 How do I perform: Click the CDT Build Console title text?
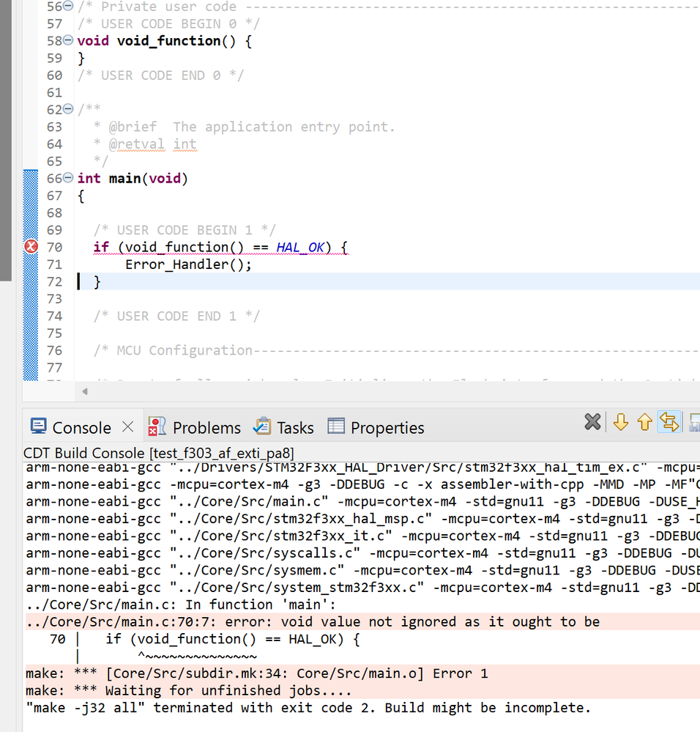tap(159, 453)
